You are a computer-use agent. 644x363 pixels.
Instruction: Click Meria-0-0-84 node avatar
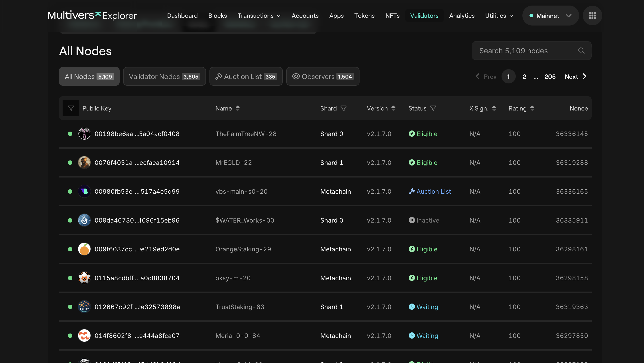tap(84, 335)
